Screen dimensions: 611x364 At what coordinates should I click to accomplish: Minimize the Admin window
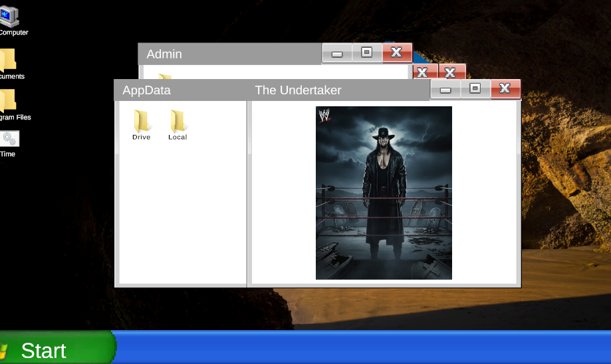337,53
